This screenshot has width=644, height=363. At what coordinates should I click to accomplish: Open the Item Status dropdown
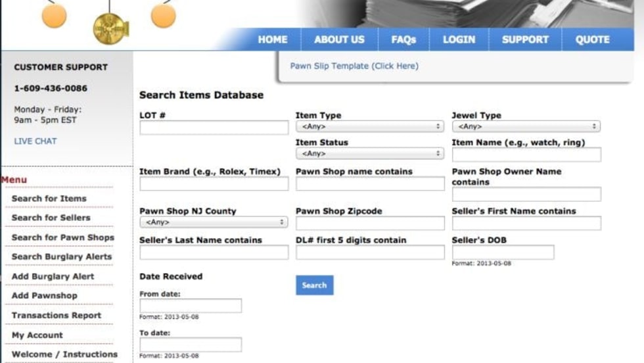[369, 153]
